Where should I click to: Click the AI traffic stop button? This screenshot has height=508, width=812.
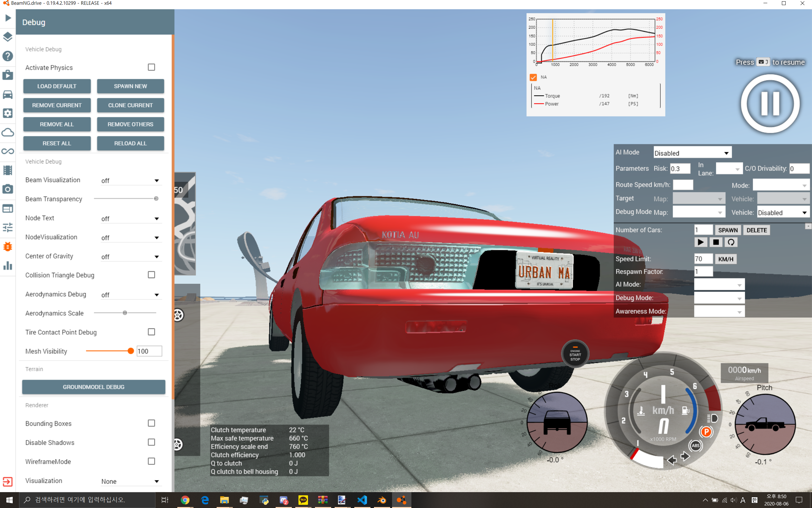pos(716,242)
